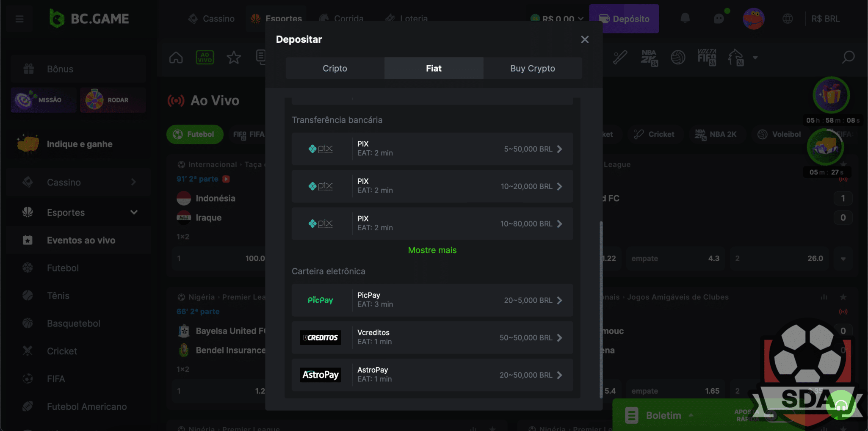Click the user avatar icon
Image resolution: width=868 pixels, height=431 pixels.
tap(753, 19)
